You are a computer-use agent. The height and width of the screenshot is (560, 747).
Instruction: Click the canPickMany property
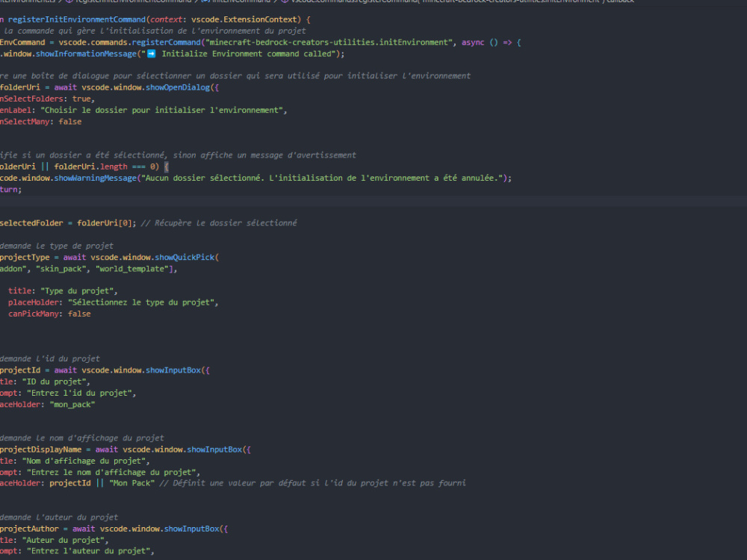(33, 314)
